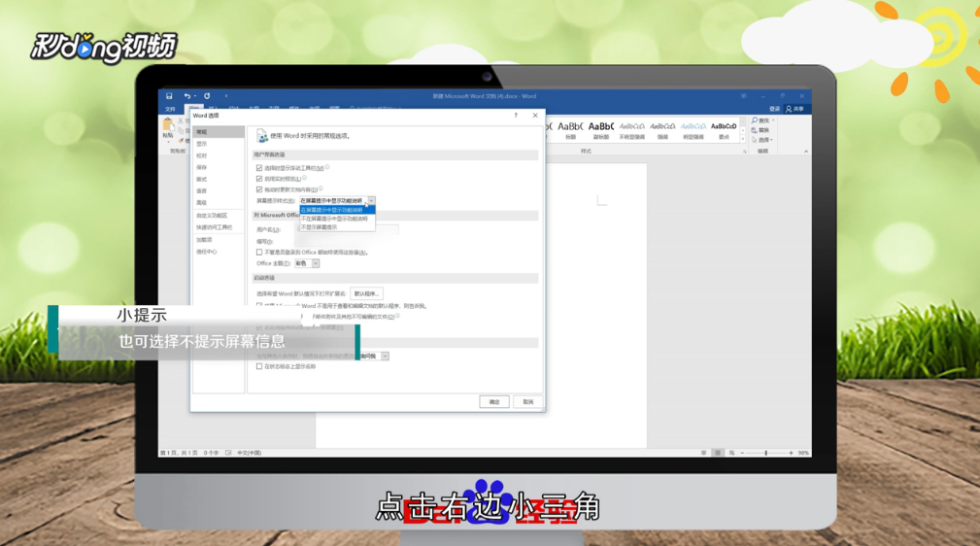Click the zoom in plus button
The image size is (980, 546).
pos(791,453)
